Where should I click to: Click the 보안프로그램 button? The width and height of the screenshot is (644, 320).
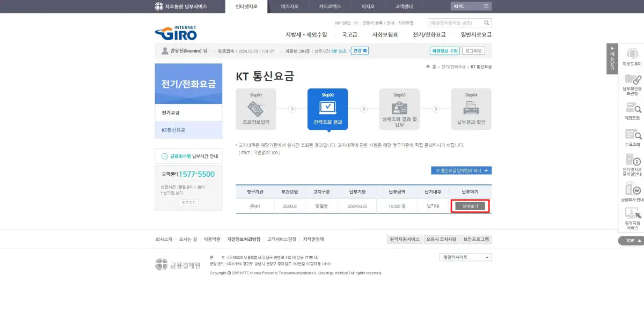pos(477,240)
